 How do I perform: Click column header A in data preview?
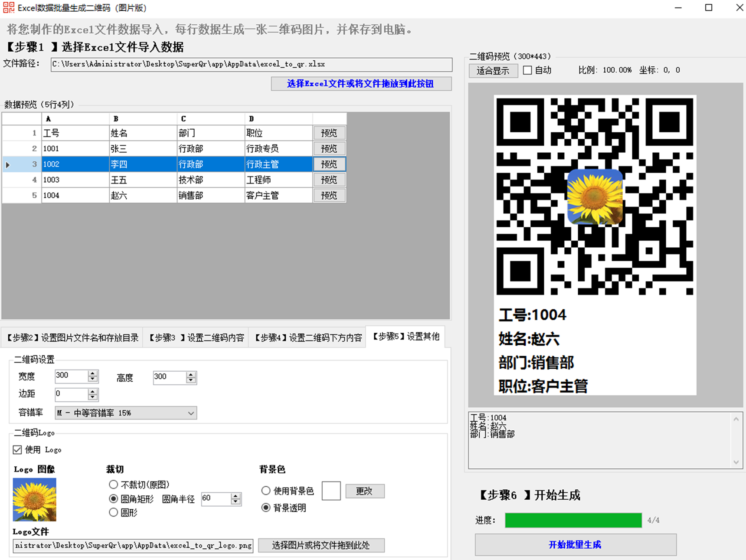click(x=75, y=118)
